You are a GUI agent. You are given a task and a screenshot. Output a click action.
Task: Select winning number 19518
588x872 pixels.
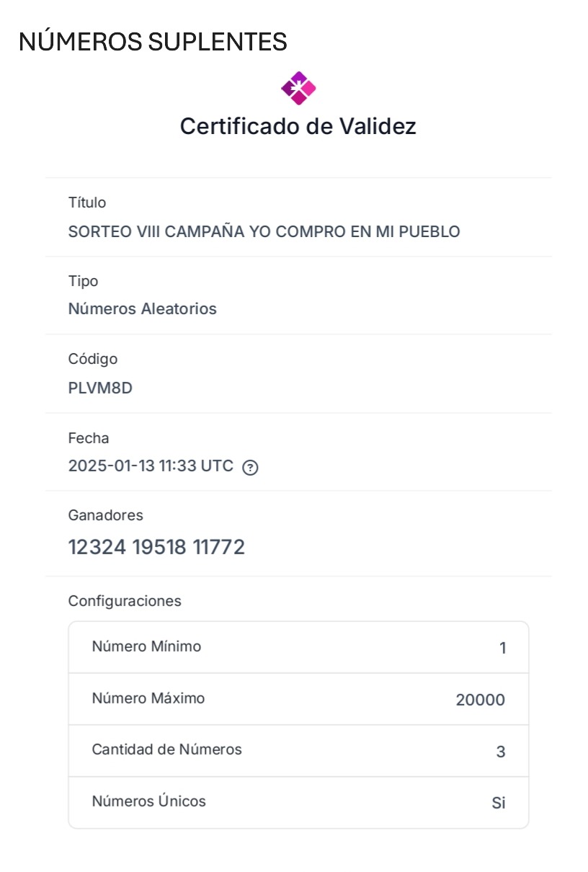pos(159,548)
